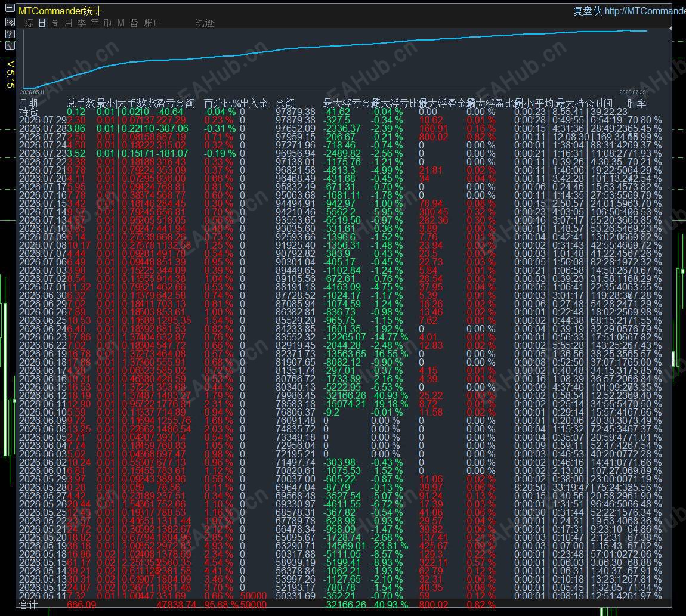The width and height of the screenshot is (686, 616).
Task: Click the 持仓 open positions row label
Action: tap(29, 112)
